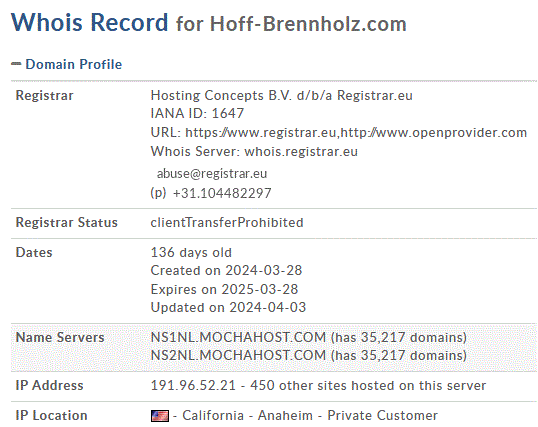The height and width of the screenshot is (427, 538).
Task: Click the IANA ID: 1647 line
Action: (x=197, y=113)
